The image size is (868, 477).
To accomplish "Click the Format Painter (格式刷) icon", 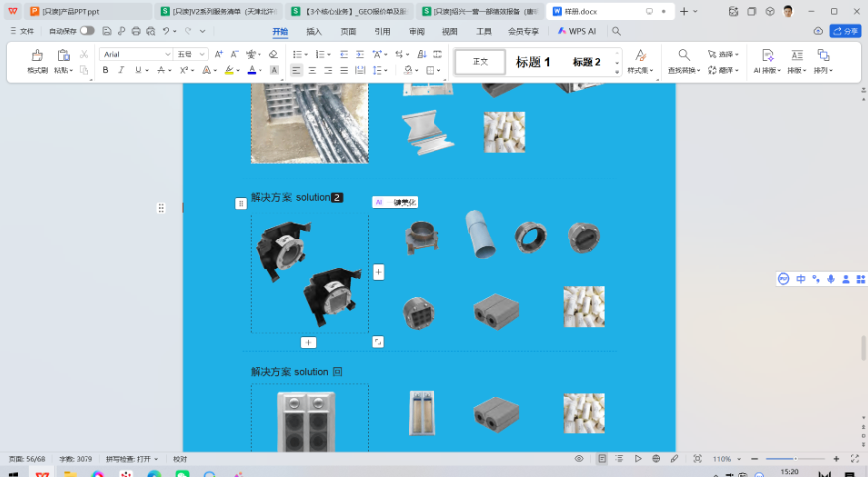I will point(37,55).
